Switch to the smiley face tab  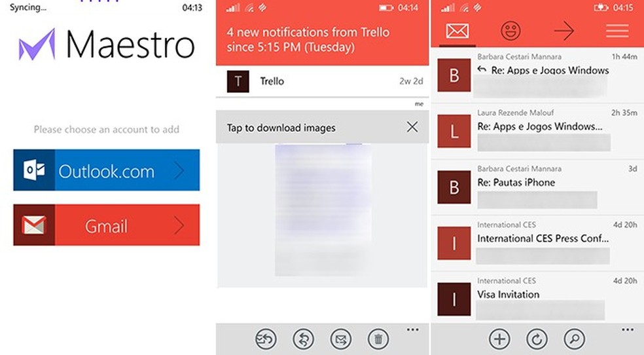pyautogui.click(x=510, y=31)
